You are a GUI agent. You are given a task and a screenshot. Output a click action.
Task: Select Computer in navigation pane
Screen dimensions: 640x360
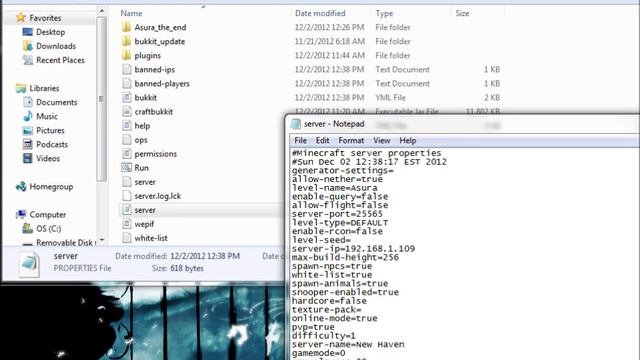coord(47,214)
